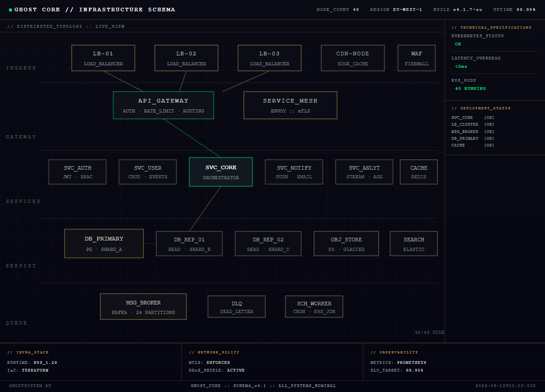The width and height of the screenshot is (545, 392).
Task: Click the MSG_BROKER kafka node
Action: [144, 307]
